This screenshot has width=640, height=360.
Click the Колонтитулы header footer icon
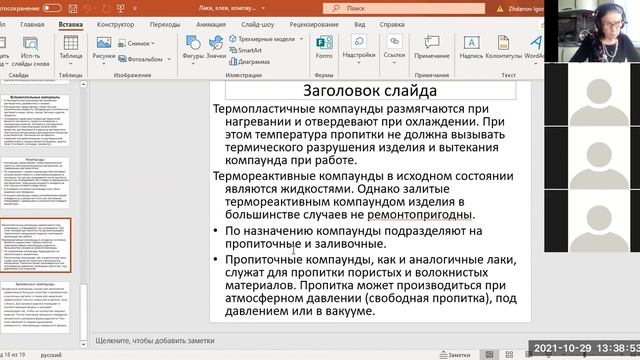point(504,42)
